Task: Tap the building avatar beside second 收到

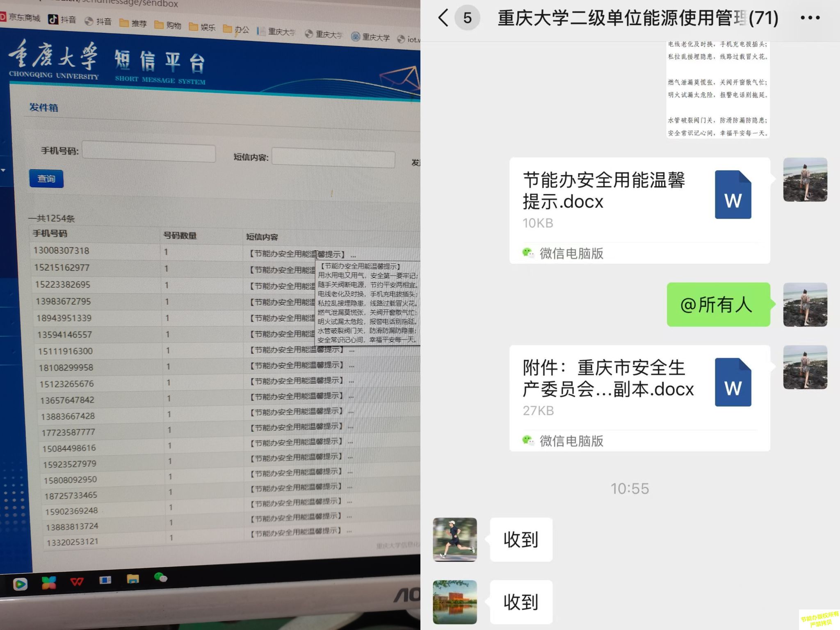Action: tap(455, 602)
